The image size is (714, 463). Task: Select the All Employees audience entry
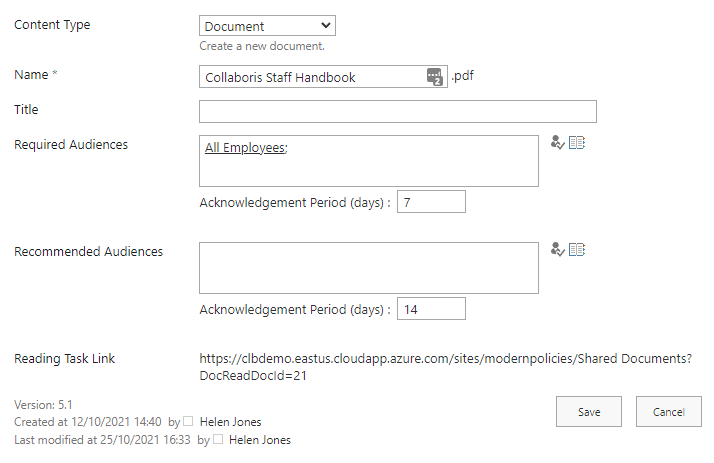coord(244,148)
